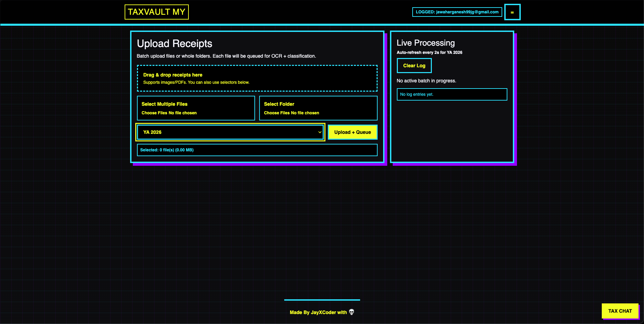
Task: Click the 'Batch upload files or whole folders' description
Action: (x=226, y=56)
